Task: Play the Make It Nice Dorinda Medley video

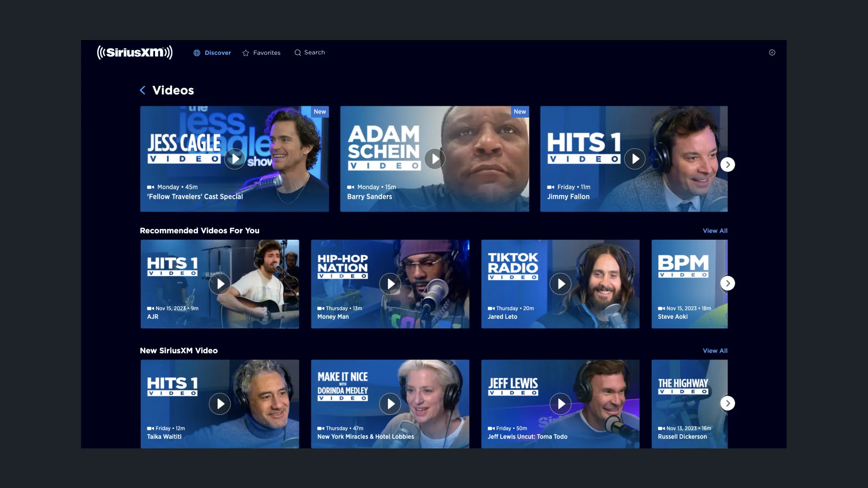Action: pyautogui.click(x=390, y=404)
